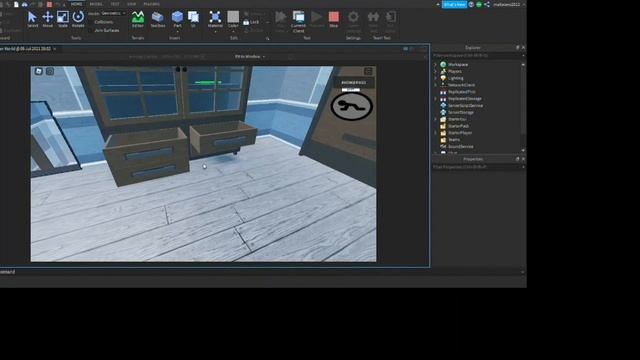Viewport: 640px width, 360px height.
Task: Toggle the Join Surfaces checkbox
Action: pos(91,30)
